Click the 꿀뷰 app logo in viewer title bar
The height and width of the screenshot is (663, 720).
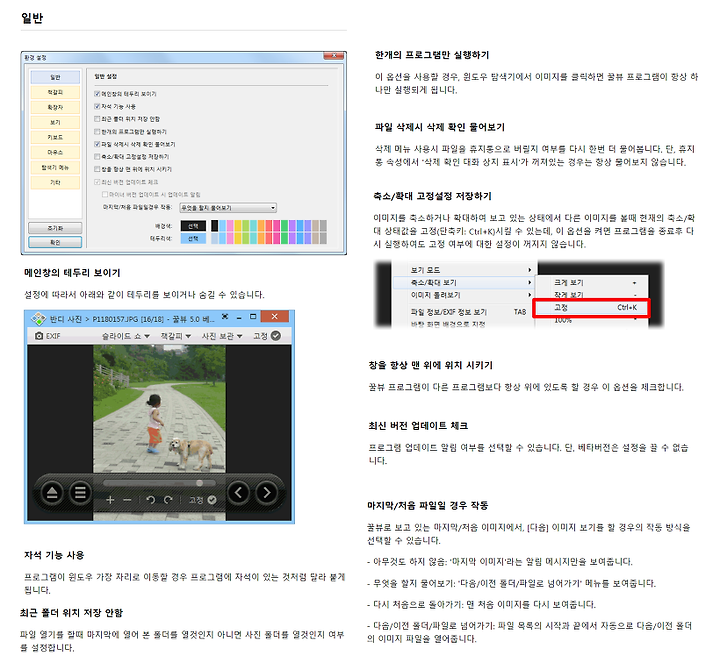(38, 318)
